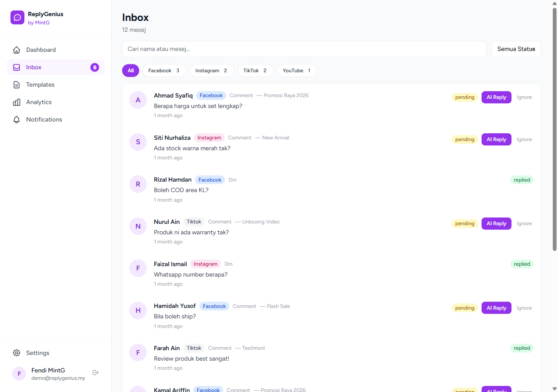Click message "Produk ni ada warranty tak?"
Image resolution: width=558 pixels, height=392 pixels.
coord(191,232)
